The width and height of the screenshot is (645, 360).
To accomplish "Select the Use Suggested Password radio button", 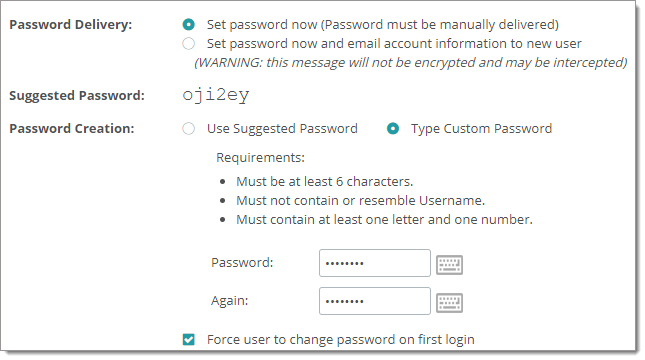I will pyautogui.click(x=188, y=129).
